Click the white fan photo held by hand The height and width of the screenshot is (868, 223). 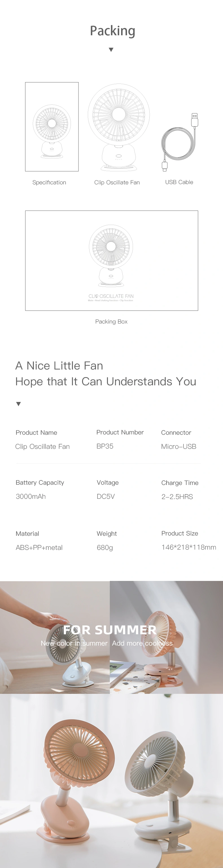tap(55, 637)
